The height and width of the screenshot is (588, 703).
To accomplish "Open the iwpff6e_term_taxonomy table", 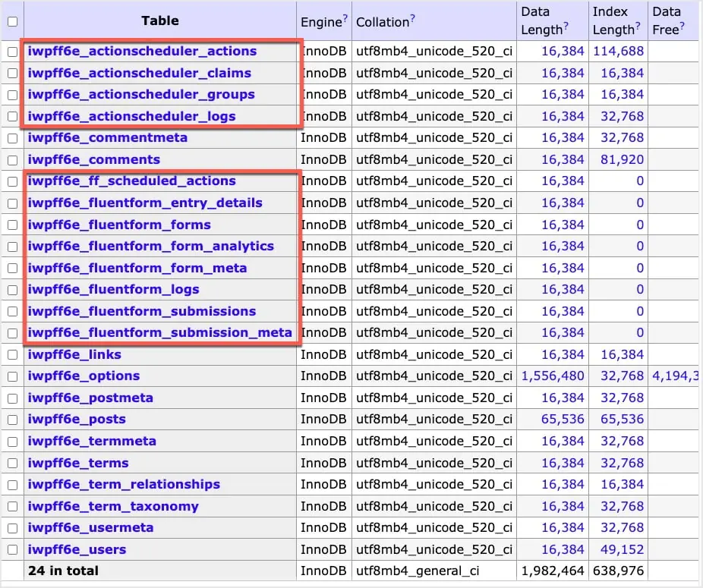I will pyautogui.click(x=114, y=506).
